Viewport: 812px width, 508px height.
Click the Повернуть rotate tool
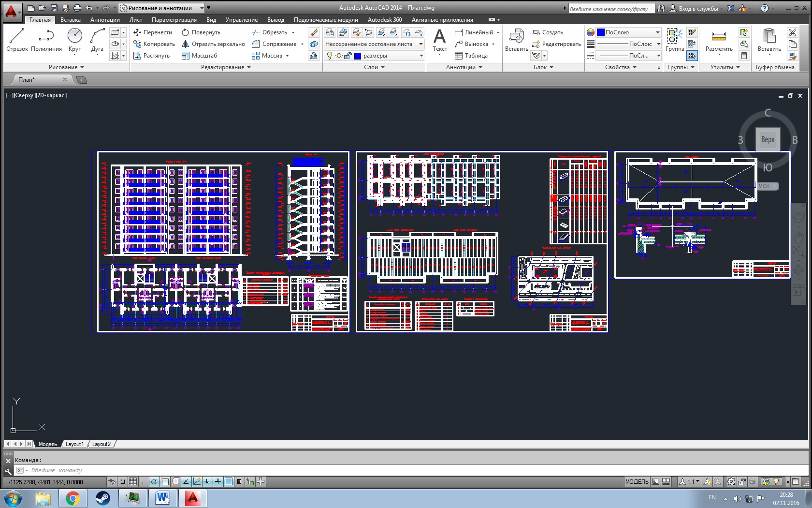[x=201, y=32]
